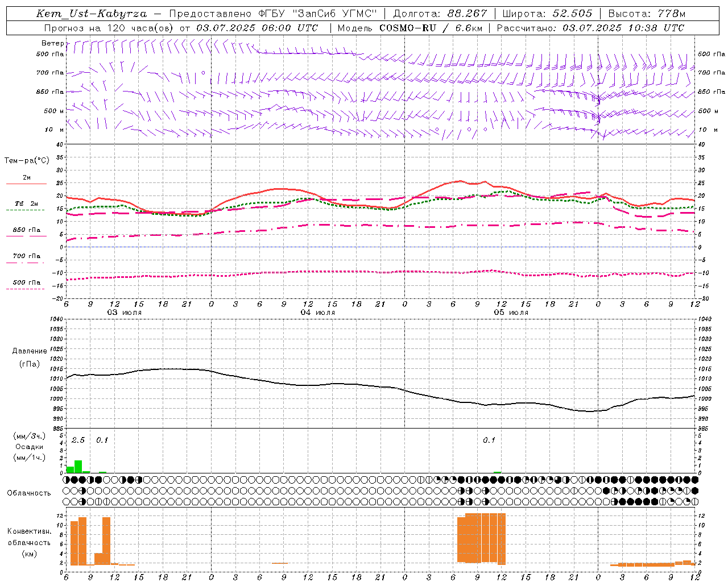Click the 700 гПа temperature legend entry
728x582 pixels.
[27, 256]
